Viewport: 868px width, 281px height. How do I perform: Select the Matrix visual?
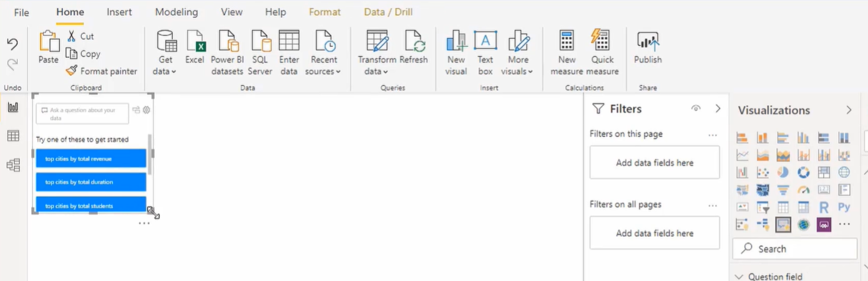click(803, 207)
